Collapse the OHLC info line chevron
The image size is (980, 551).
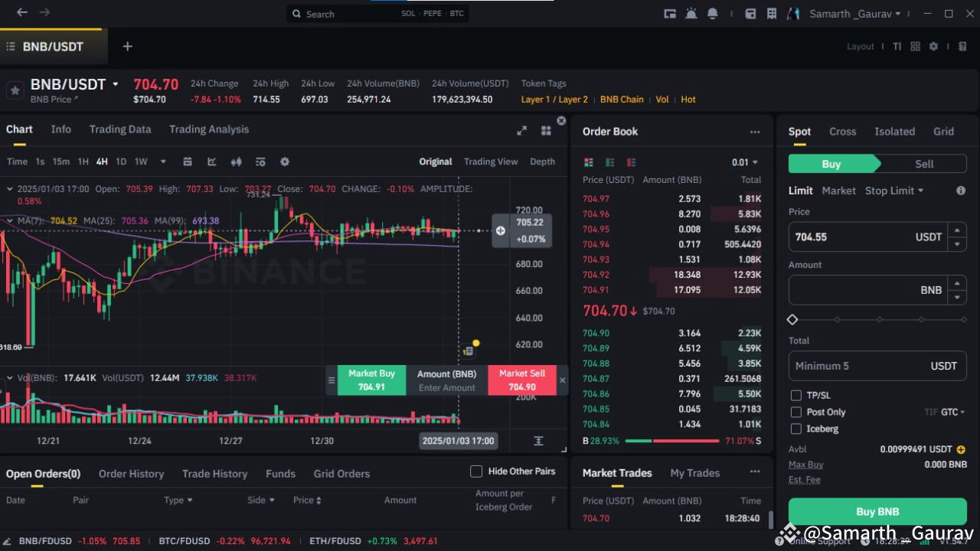click(x=9, y=188)
